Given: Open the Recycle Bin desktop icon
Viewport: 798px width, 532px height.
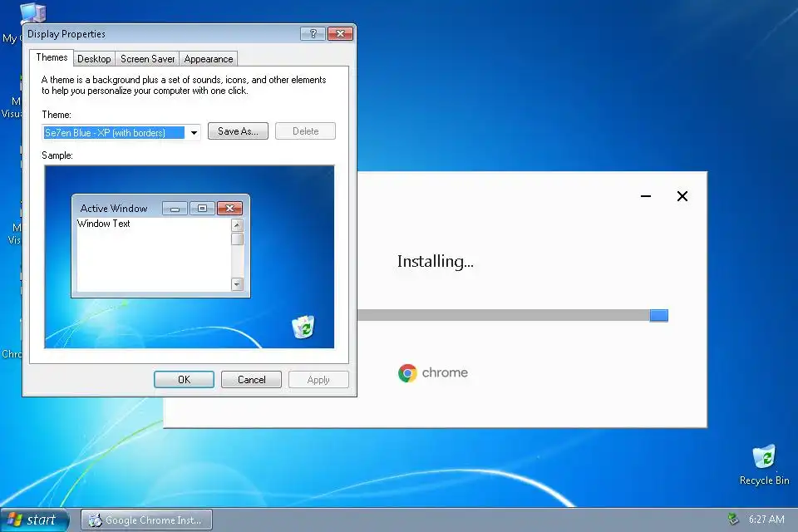Looking at the screenshot, I should point(764,465).
